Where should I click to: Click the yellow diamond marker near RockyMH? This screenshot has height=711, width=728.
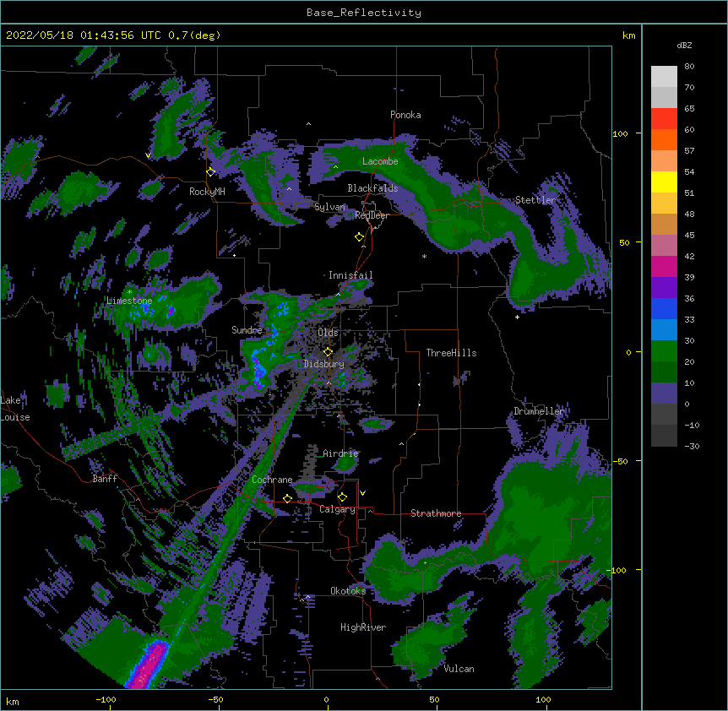tap(211, 172)
